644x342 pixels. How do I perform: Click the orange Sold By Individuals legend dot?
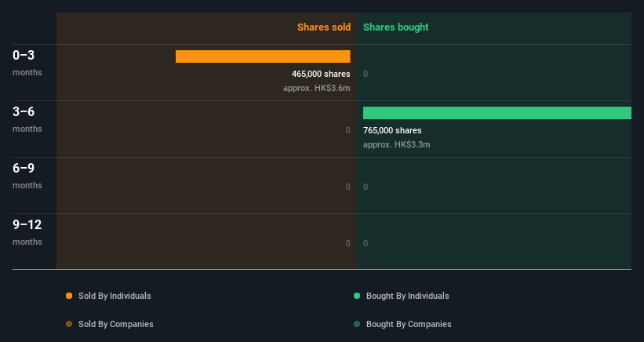pyautogui.click(x=69, y=296)
